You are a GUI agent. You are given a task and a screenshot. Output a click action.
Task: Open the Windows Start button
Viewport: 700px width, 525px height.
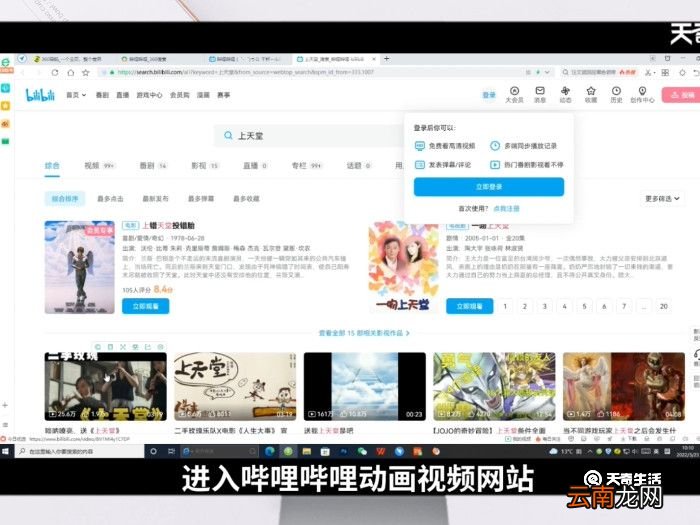5,451
